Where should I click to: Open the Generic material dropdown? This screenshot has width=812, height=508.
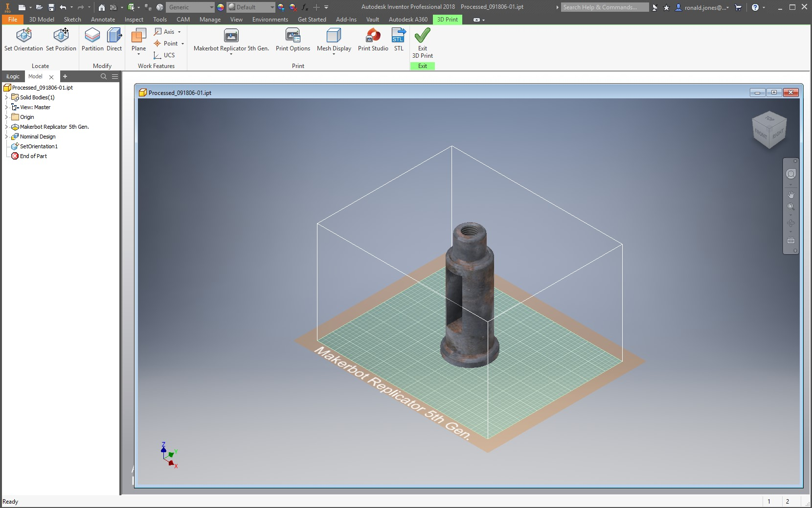coord(190,7)
